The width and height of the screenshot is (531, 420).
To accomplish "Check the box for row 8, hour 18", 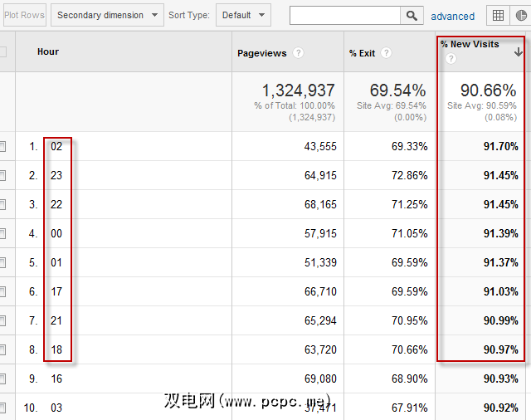I will (2, 350).
